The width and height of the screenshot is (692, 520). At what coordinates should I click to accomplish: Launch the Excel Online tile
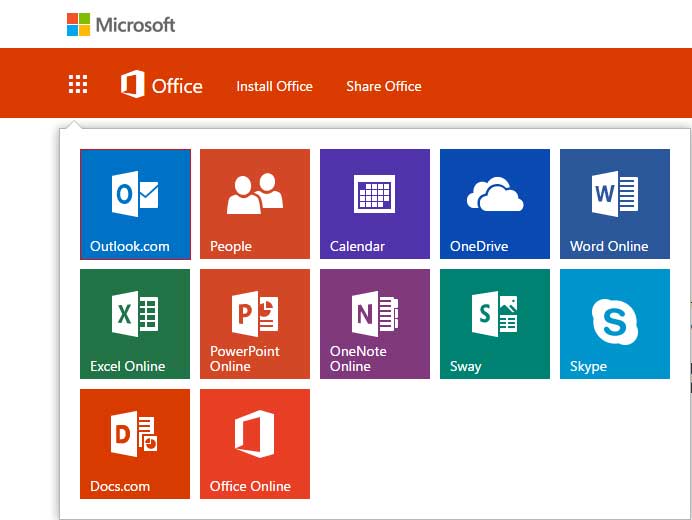coord(135,324)
